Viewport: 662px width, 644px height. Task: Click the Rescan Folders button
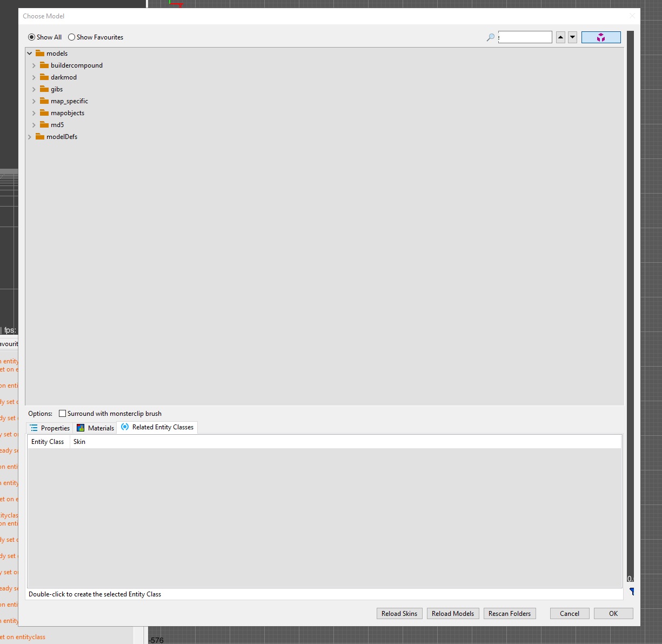click(x=509, y=614)
